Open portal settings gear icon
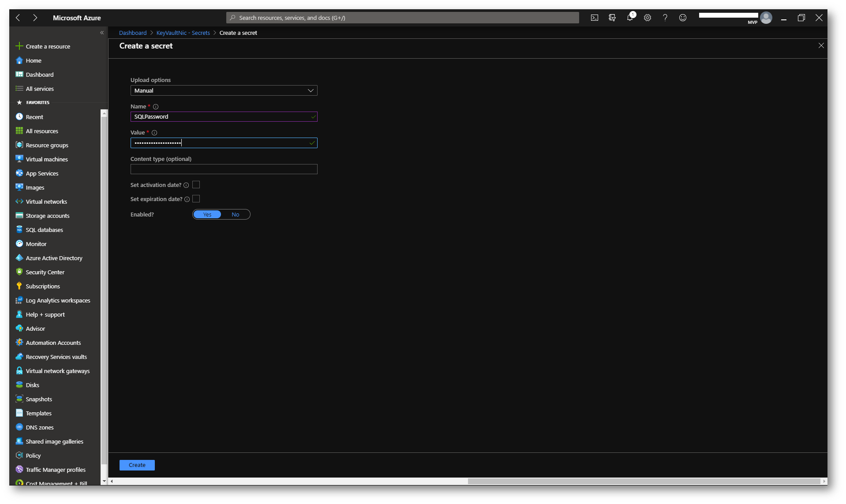846x504 pixels. (647, 18)
